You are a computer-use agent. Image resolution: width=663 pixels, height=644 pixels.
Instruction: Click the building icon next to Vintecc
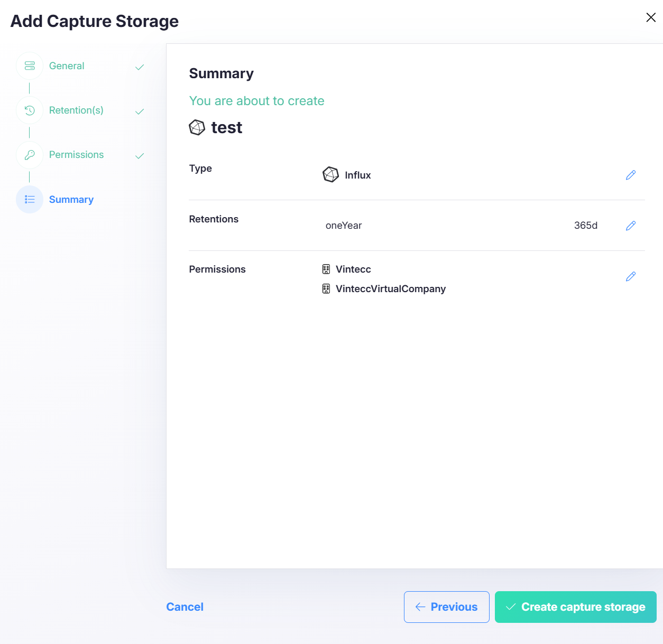pyautogui.click(x=326, y=269)
